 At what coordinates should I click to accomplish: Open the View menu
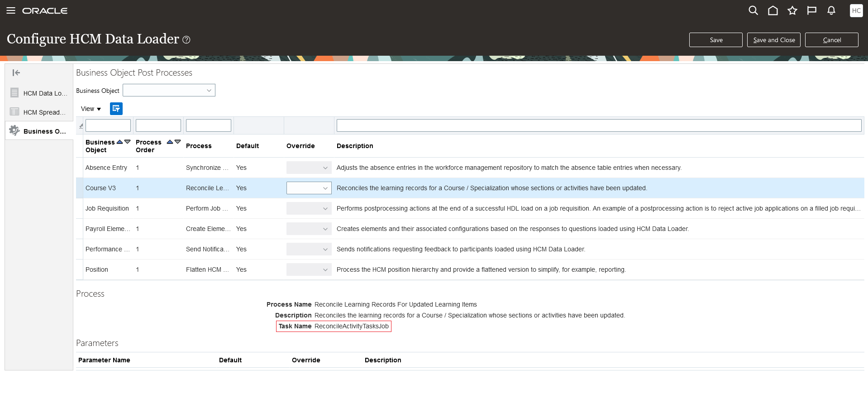[x=91, y=109]
